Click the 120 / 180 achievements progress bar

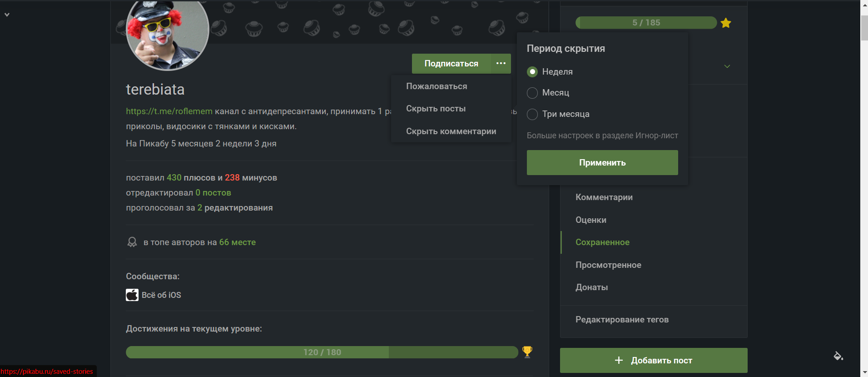click(322, 352)
